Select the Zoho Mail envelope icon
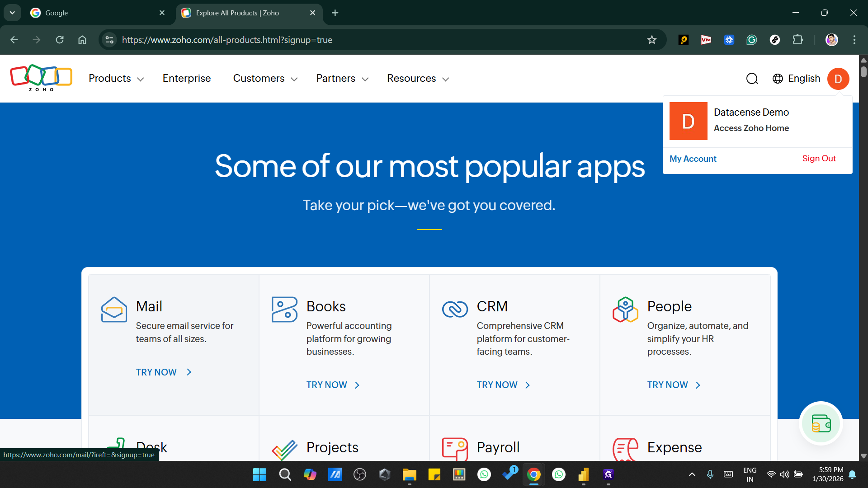 (x=113, y=309)
